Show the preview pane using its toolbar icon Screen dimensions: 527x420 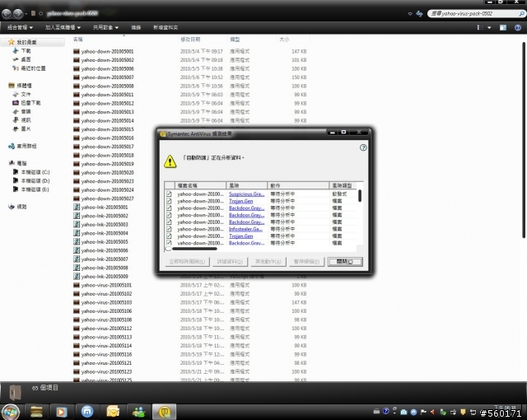pyautogui.click(x=503, y=27)
